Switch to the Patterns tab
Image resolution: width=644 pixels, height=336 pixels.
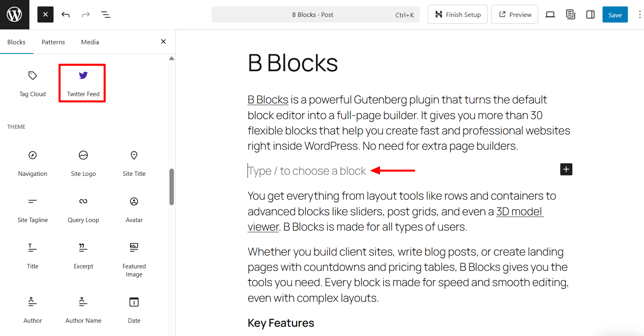[x=53, y=42]
